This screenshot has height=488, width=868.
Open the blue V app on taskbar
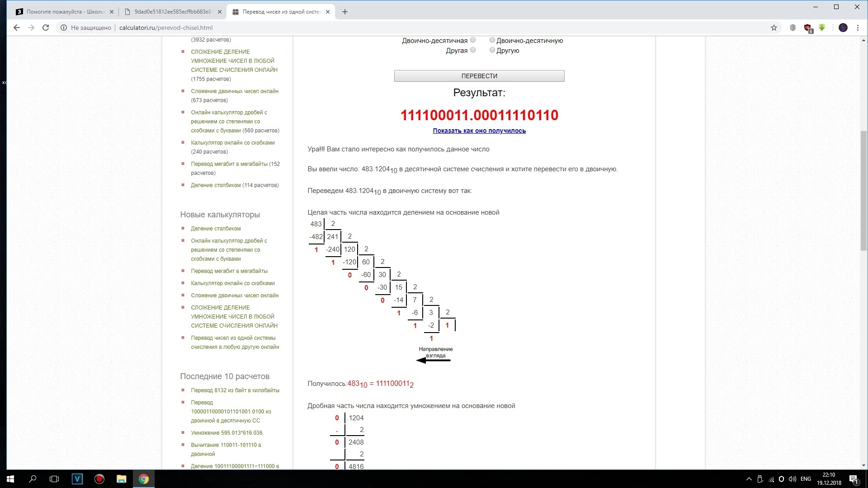point(77,479)
